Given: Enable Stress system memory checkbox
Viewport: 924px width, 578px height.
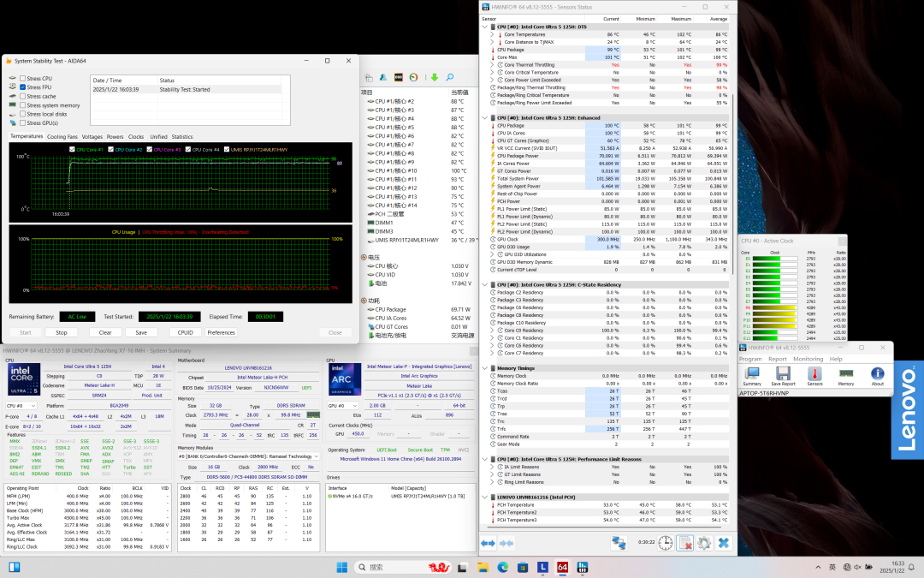Looking at the screenshot, I should (23, 105).
